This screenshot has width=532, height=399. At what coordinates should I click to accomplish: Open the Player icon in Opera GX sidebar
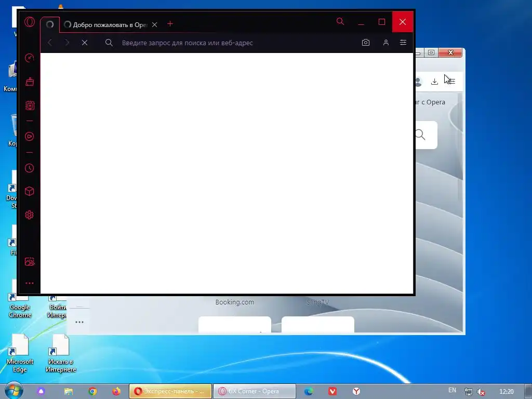tap(30, 137)
